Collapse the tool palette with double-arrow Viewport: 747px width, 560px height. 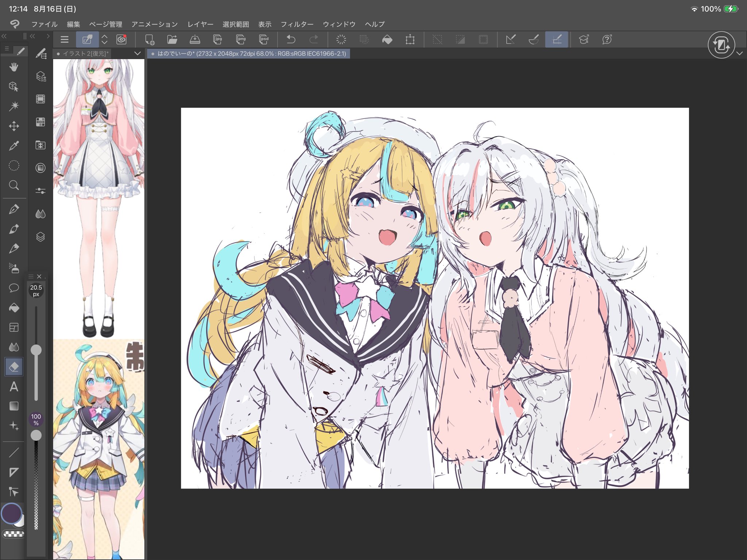click(x=4, y=36)
